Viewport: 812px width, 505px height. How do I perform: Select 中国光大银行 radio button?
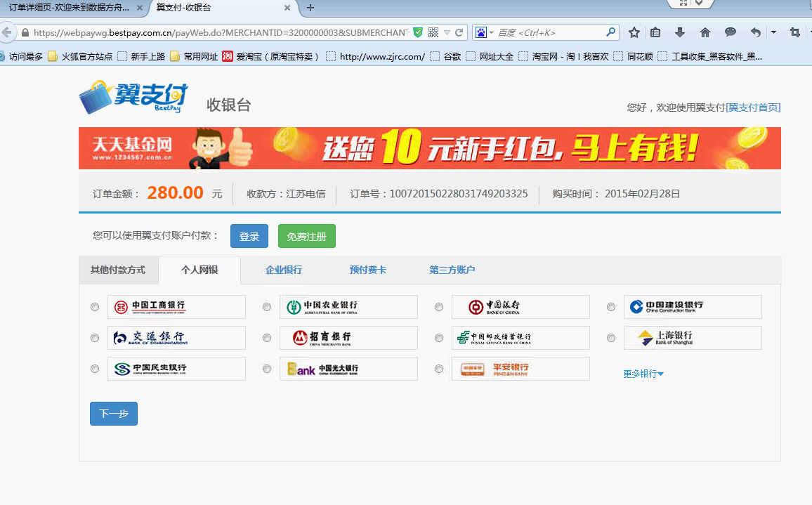coord(267,369)
